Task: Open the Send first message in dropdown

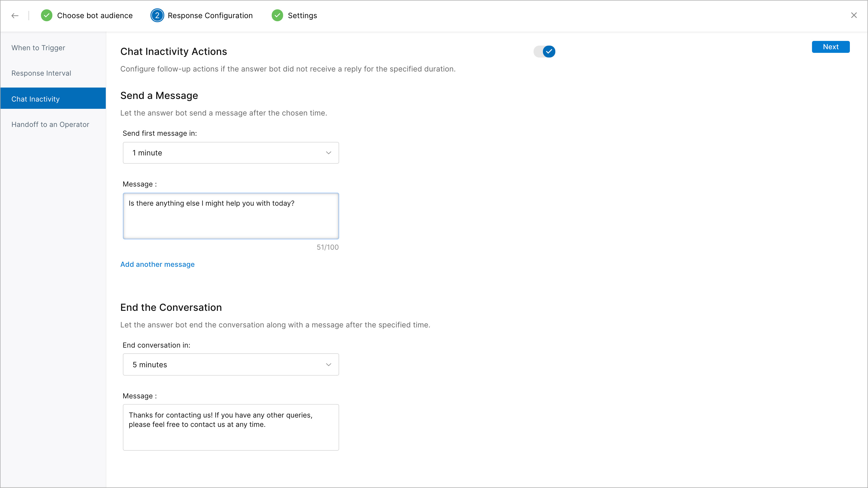Action: tap(231, 153)
